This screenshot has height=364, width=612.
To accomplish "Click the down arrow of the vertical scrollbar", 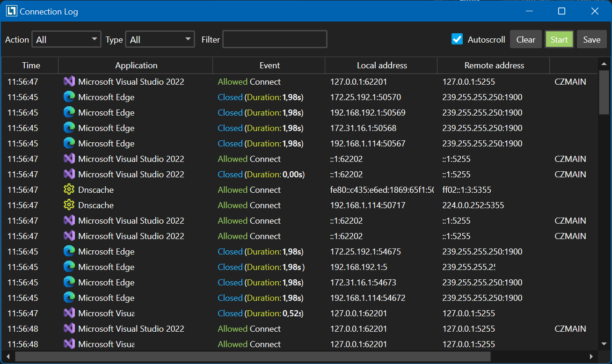I will click(604, 343).
